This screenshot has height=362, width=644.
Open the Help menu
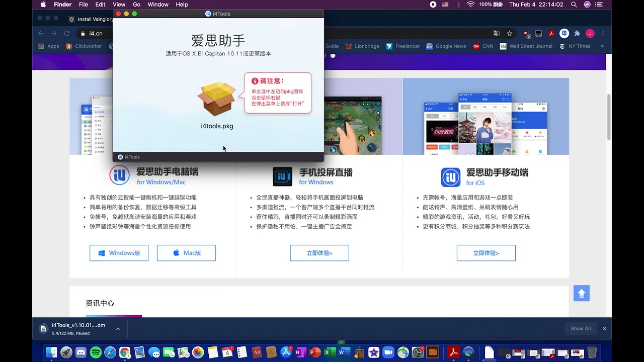click(182, 5)
